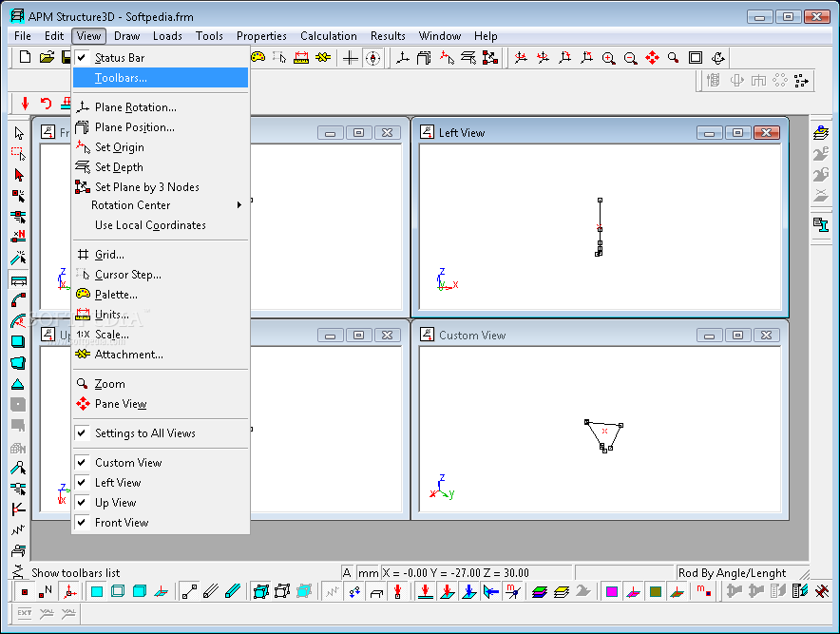Maximize the Left View window

pyautogui.click(x=737, y=132)
